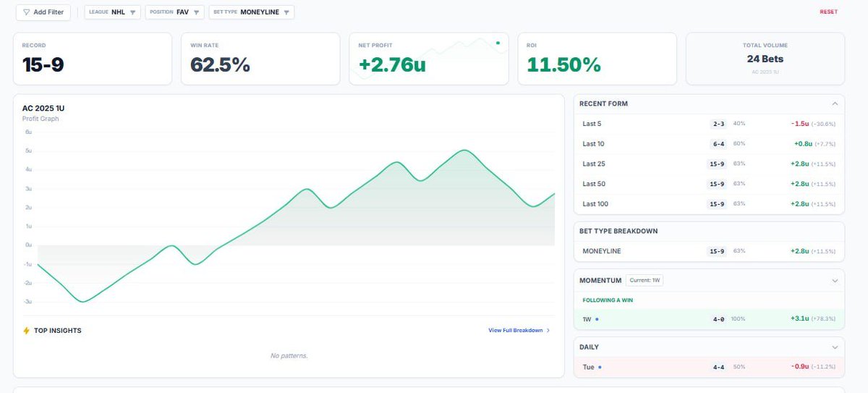The width and height of the screenshot is (868, 393).
Task: Select the Last 25 recent form row
Action: point(709,164)
